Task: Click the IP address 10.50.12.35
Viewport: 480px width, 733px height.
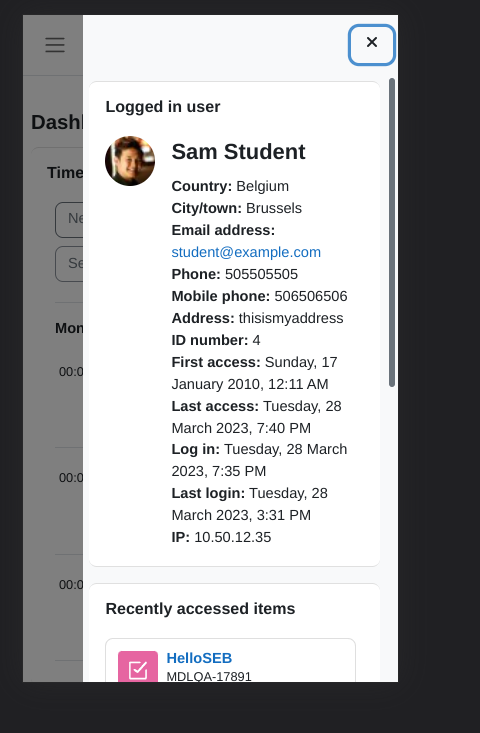Action: (233, 537)
